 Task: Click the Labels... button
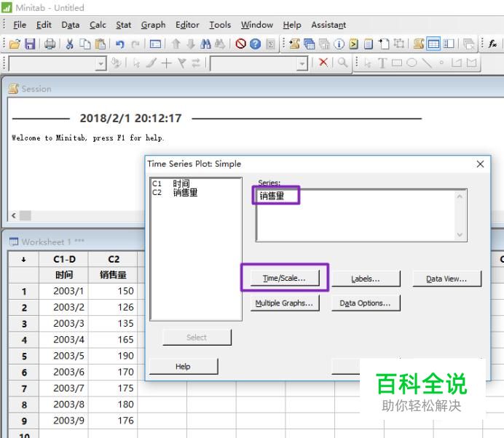(x=366, y=279)
